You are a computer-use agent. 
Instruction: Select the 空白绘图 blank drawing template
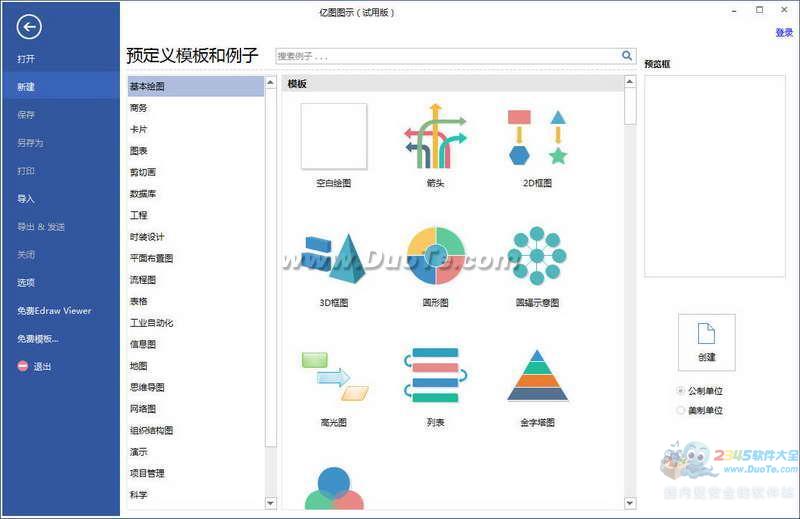coord(333,136)
